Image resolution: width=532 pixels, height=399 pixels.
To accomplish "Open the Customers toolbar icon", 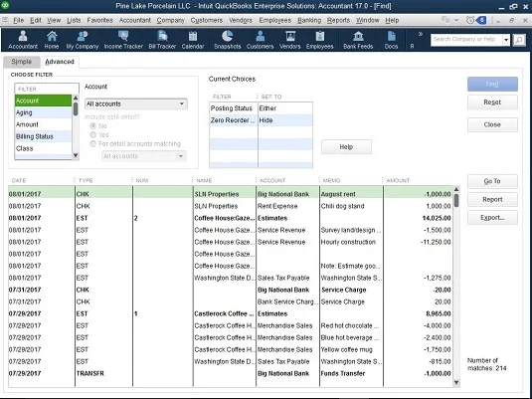I will pyautogui.click(x=260, y=40).
